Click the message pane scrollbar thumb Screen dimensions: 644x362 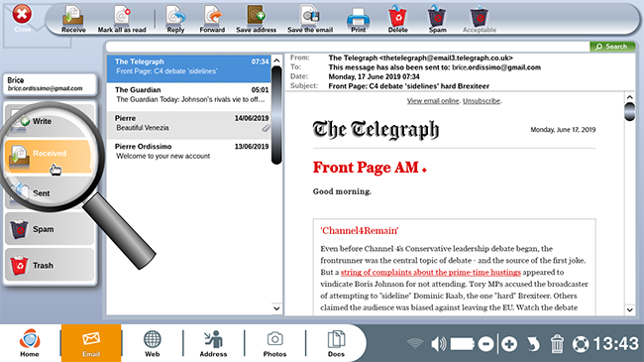(629, 112)
